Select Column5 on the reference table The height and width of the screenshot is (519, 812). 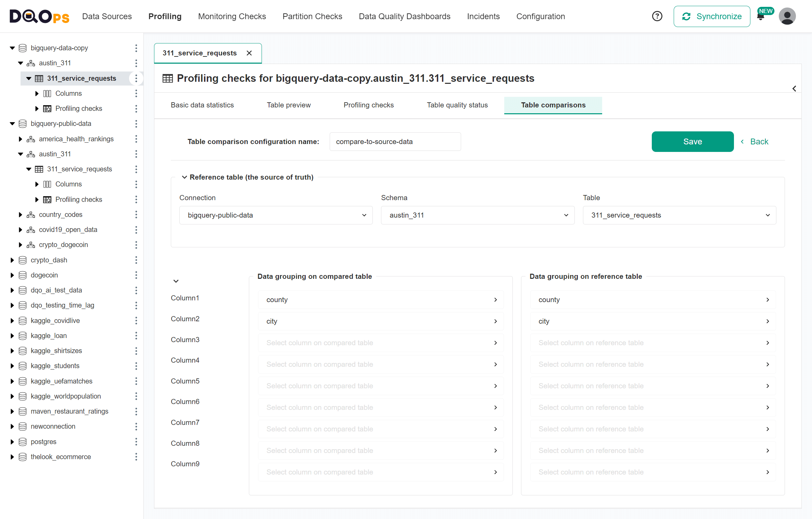(x=653, y=386)
